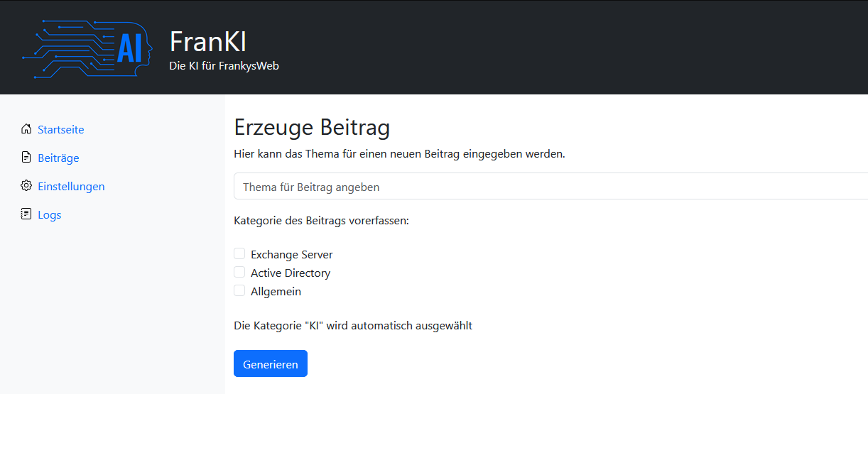868x460 pixels.
Task: Open the Beiträge sidebar link
Action: [x=58, y=158]
